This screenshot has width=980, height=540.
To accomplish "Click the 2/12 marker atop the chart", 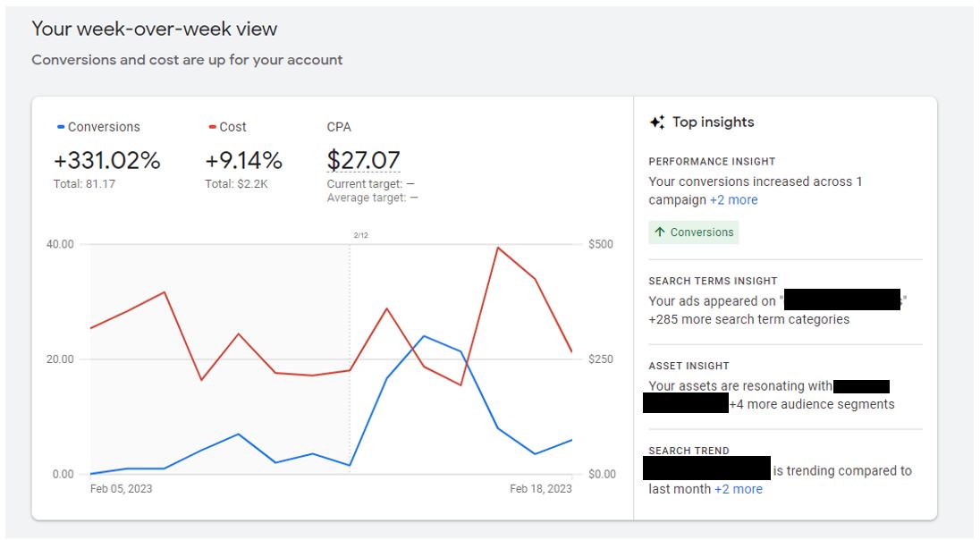I will (x=361, y=235).
